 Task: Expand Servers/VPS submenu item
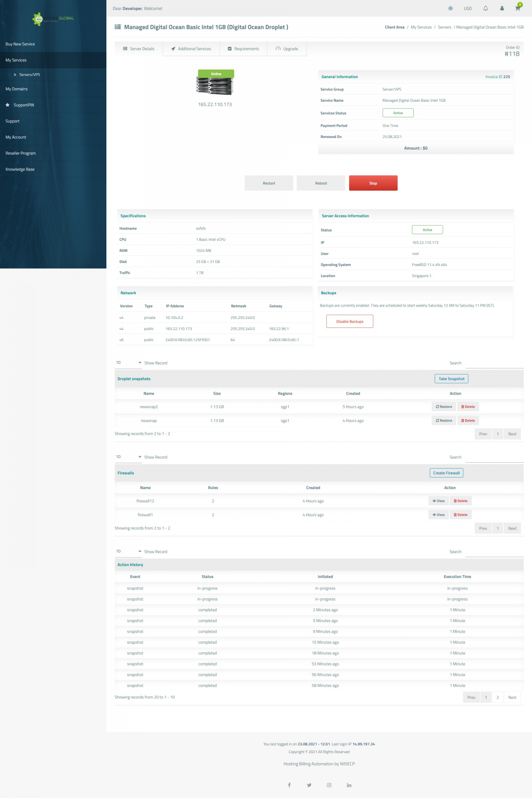click(x=30, y=74)
